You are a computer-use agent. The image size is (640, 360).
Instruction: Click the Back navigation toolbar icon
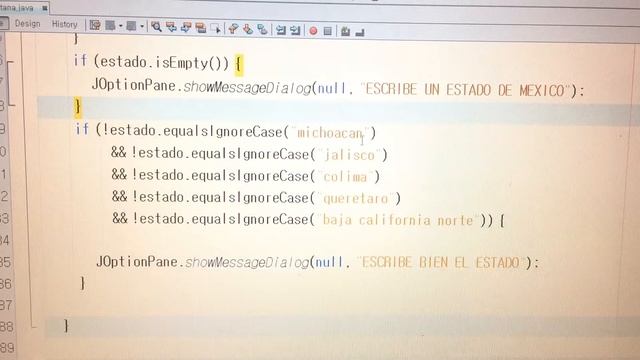click(x=110, y=26)
